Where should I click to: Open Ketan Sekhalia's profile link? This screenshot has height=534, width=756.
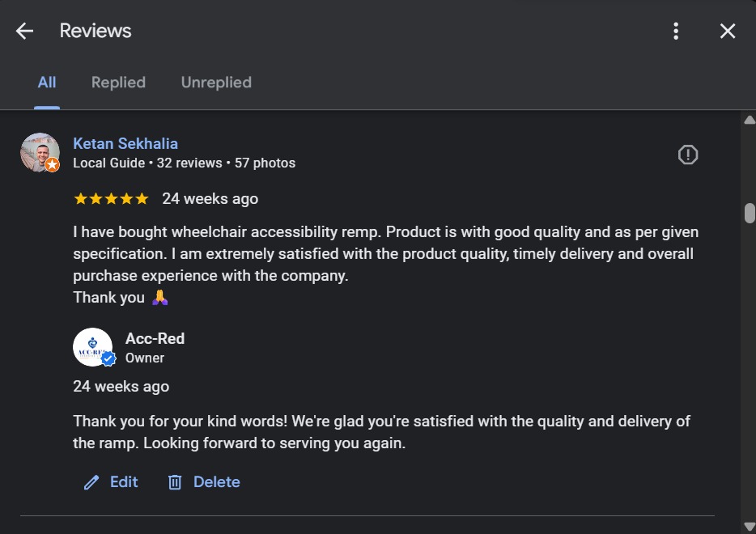pyautogui.click(x=125, y=144)
